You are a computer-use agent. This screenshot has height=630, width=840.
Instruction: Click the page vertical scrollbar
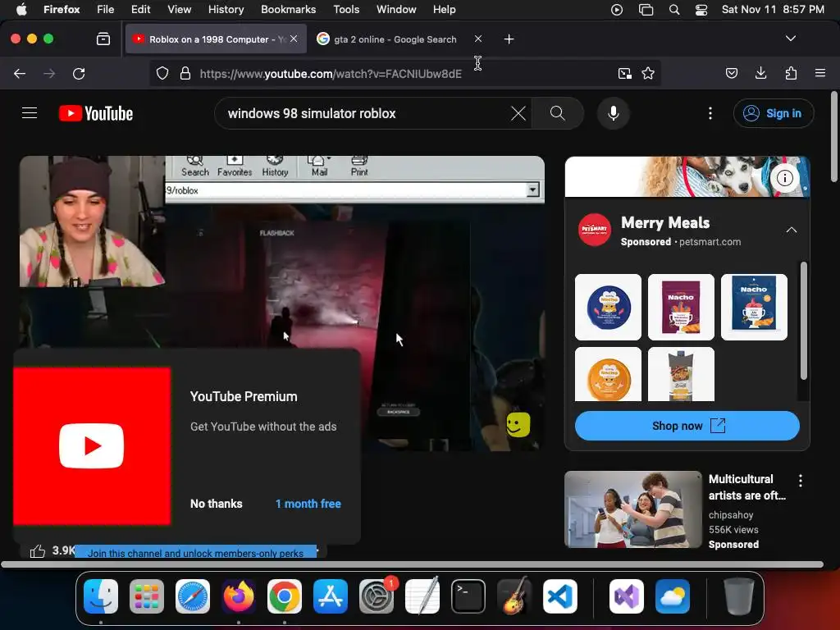pos(834,137)
